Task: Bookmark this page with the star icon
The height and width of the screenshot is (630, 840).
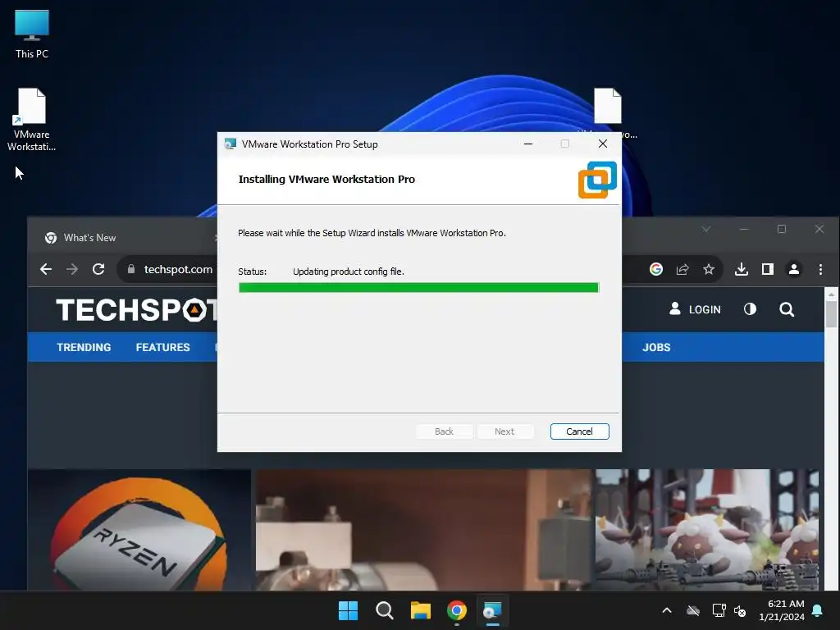Action: pos(709,269)
